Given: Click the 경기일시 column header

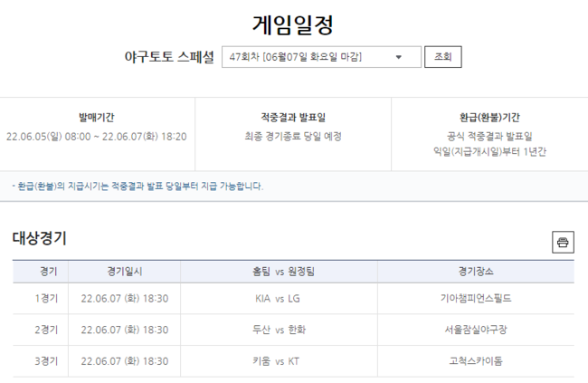Looking at the screenshot, I should click(124, 272).
